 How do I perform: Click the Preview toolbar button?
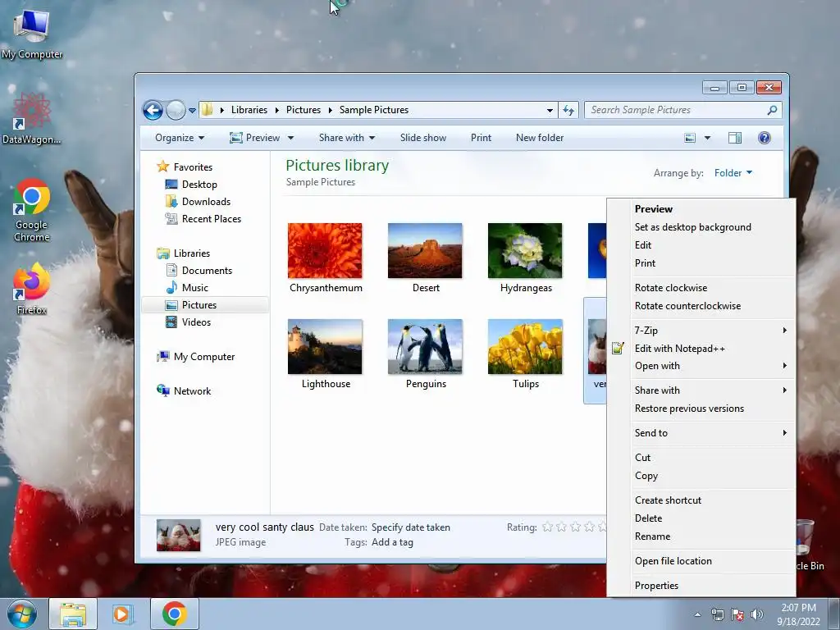click(254, 138)
